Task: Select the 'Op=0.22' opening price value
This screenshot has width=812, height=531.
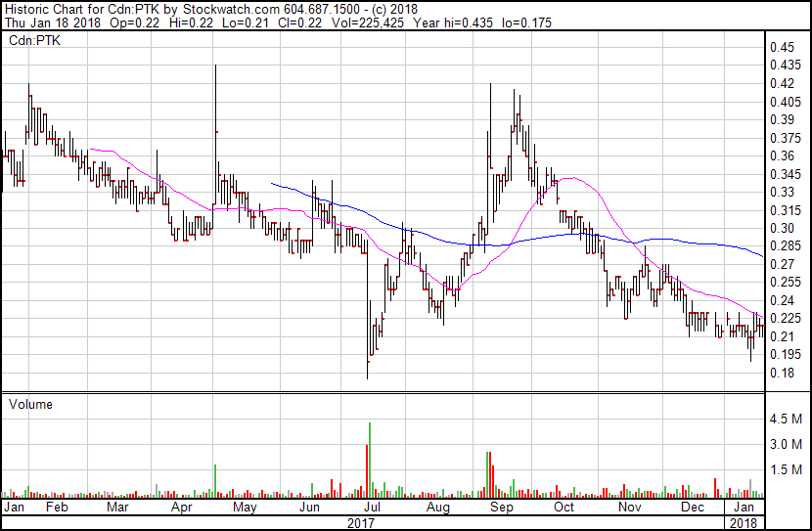Action: (x=134, y=22)
